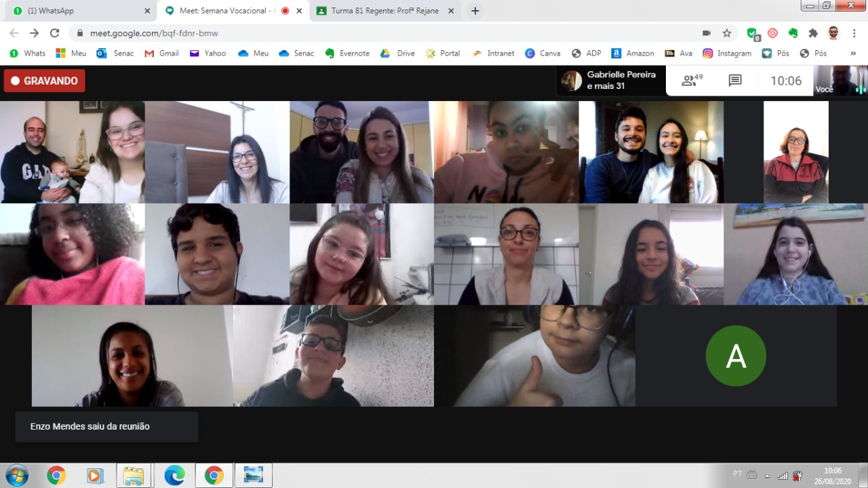Click the Windows Start button
The height and width of the screenshot is (488, 868).
[x=16, y=475]
